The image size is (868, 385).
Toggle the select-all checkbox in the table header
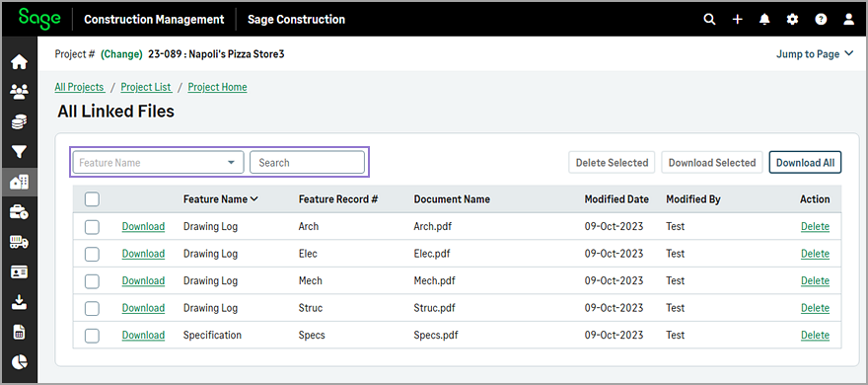92,198
